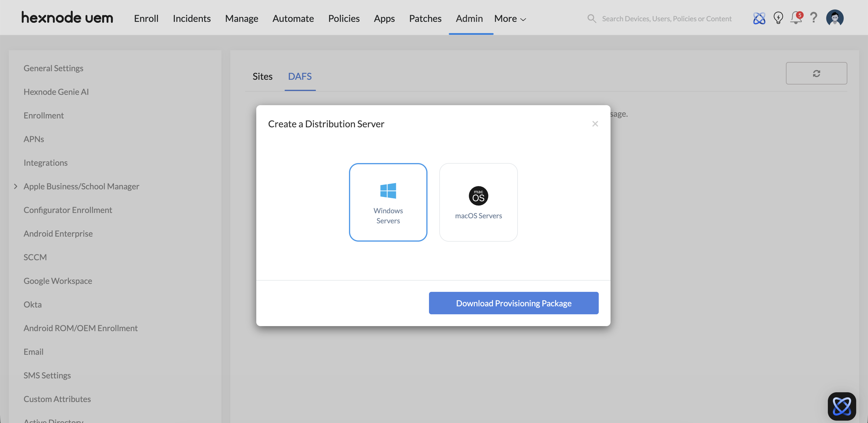Switch to the Sites tab
This screenshot has width=868, height=423.
click(262, 77)
